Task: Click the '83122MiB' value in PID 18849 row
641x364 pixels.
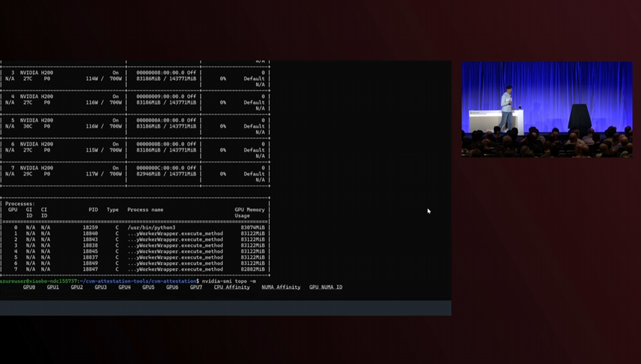Action: point(253,263)
